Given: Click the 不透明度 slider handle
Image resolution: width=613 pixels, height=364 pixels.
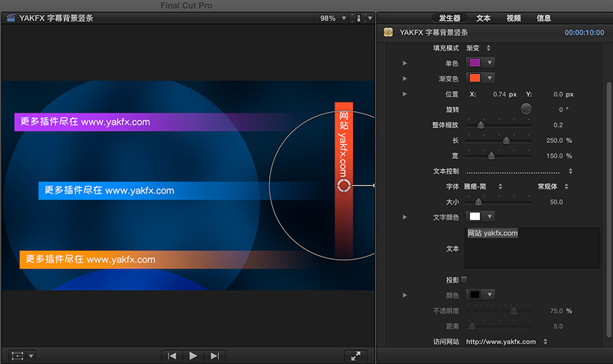Looking at the screenshot, I should (x=514, y=311).
